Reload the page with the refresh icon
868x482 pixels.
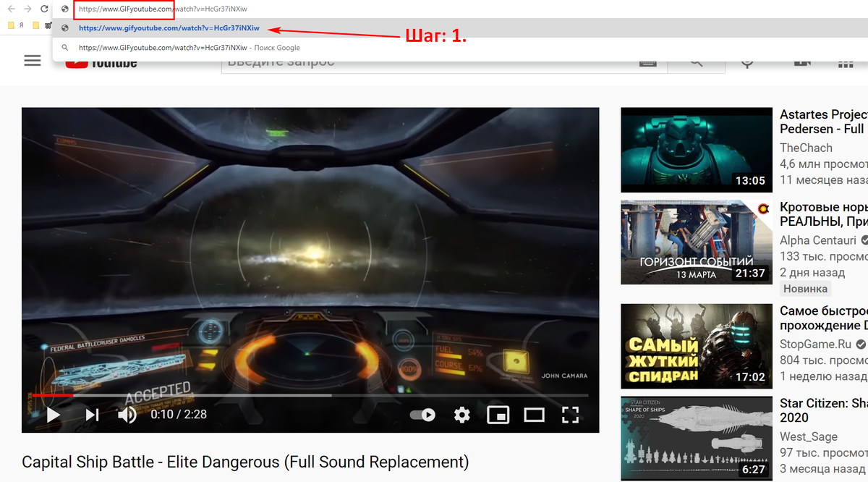tap(44, 9)
